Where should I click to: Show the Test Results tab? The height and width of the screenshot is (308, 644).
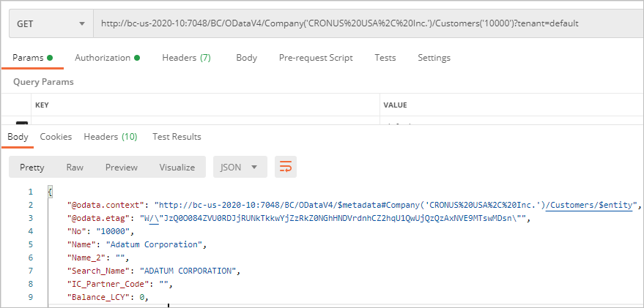[x=177, y=137]
